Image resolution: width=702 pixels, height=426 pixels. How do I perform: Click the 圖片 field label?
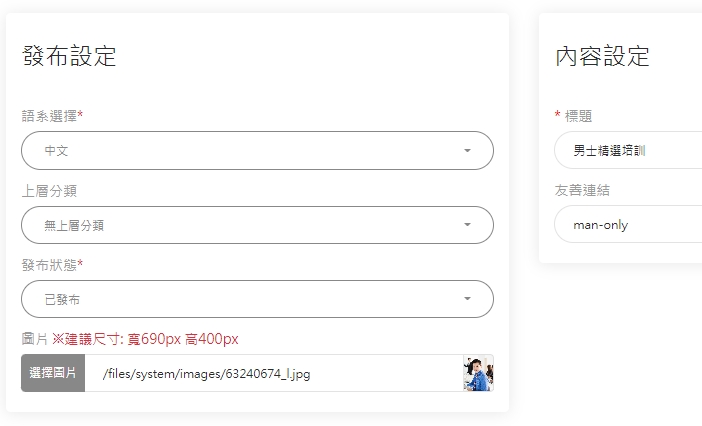pyautogui.click(x=34, y=339)
